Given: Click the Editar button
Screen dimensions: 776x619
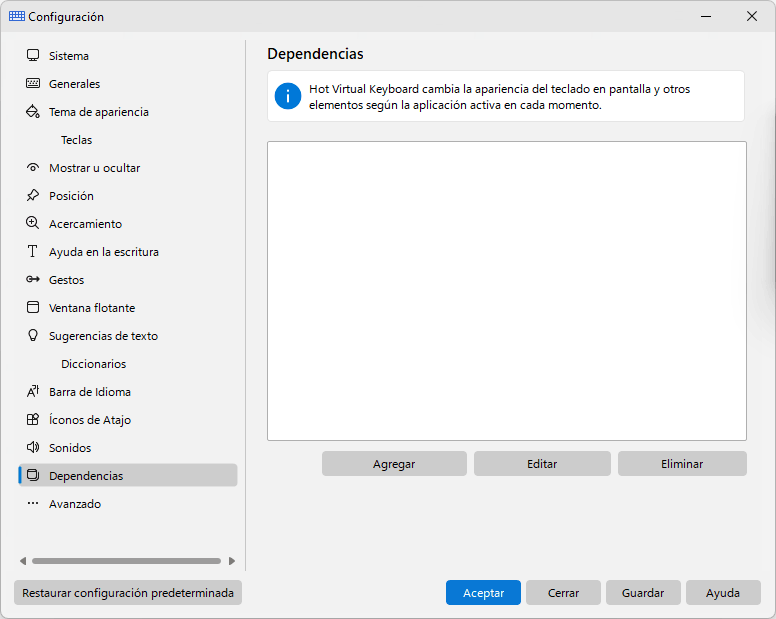Looking at the screenshot, I should [x=542, y=464].
